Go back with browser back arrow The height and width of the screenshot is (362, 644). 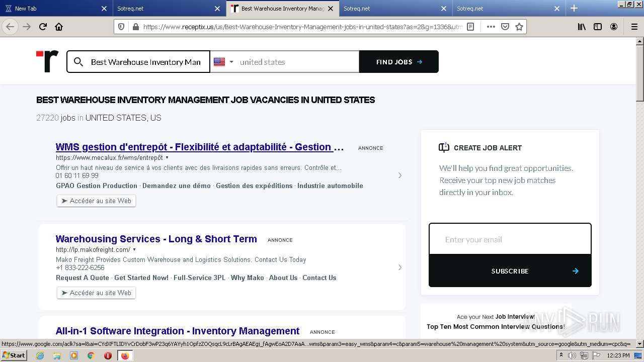pyautogui.click(x=10, y=27)
